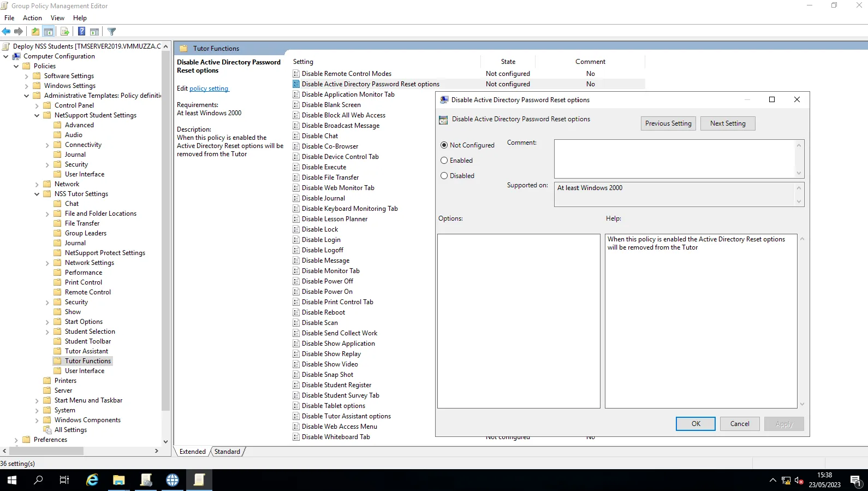Click the Filter funnel icon in toolbar
The width and height of the screenshot is (868, 491).
point(112,32)
